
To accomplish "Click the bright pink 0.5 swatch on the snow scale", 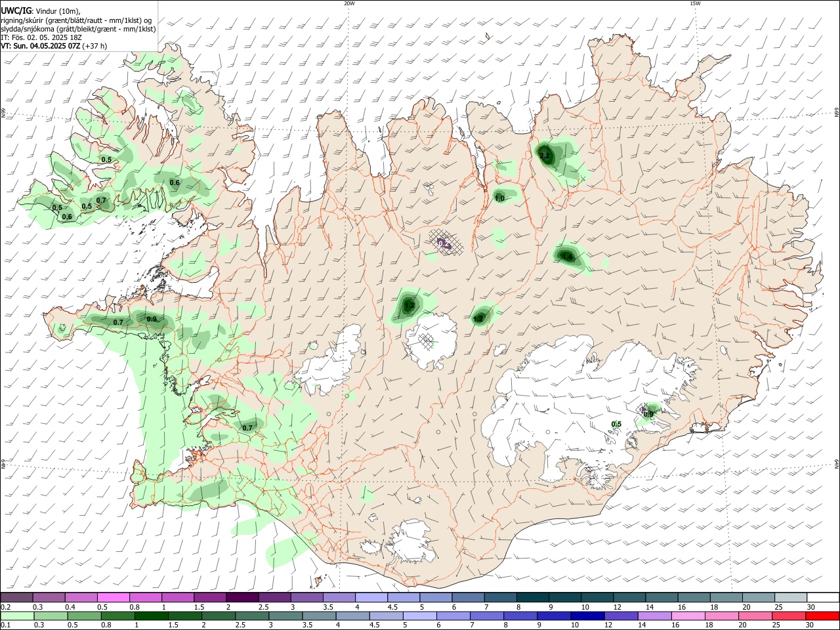I will click(114, 598).
